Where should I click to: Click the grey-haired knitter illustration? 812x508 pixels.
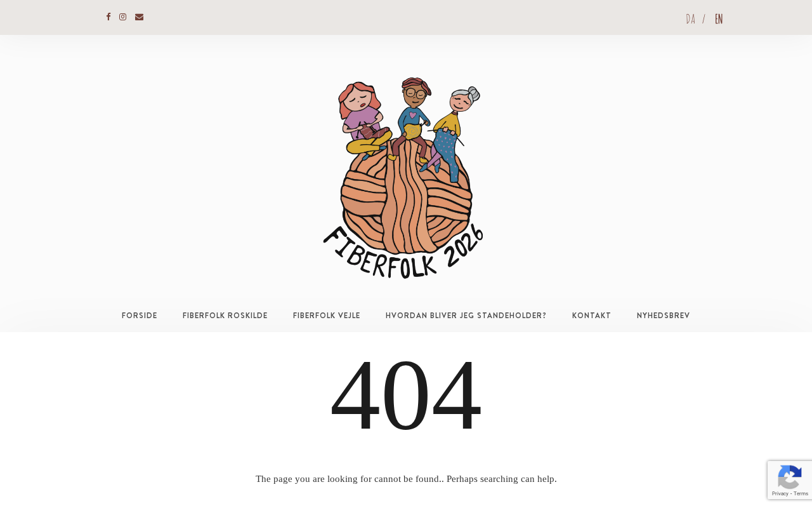[452, 130]
